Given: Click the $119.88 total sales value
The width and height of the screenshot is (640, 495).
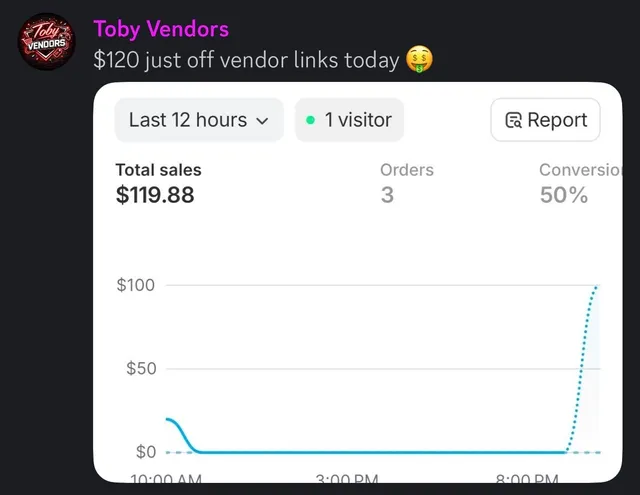Looking at the screenshot, I should 155,195.
